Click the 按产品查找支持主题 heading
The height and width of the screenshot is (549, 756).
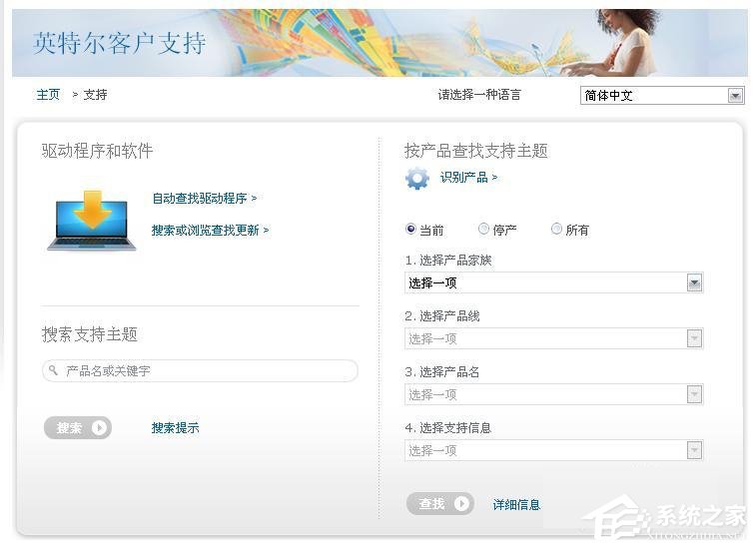point(476,151)
